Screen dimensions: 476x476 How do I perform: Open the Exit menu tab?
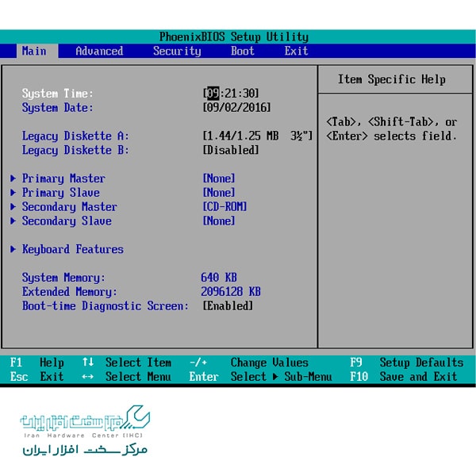pos(296,51)
